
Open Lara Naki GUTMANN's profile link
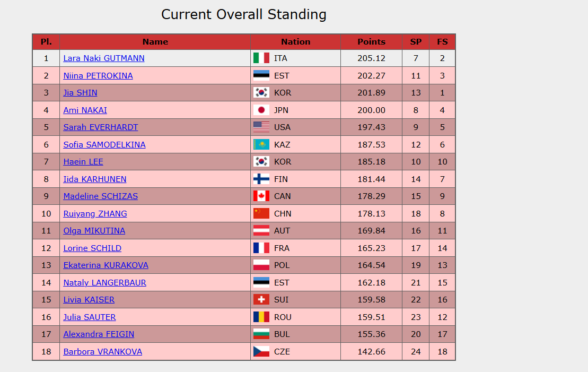point(104,58)
